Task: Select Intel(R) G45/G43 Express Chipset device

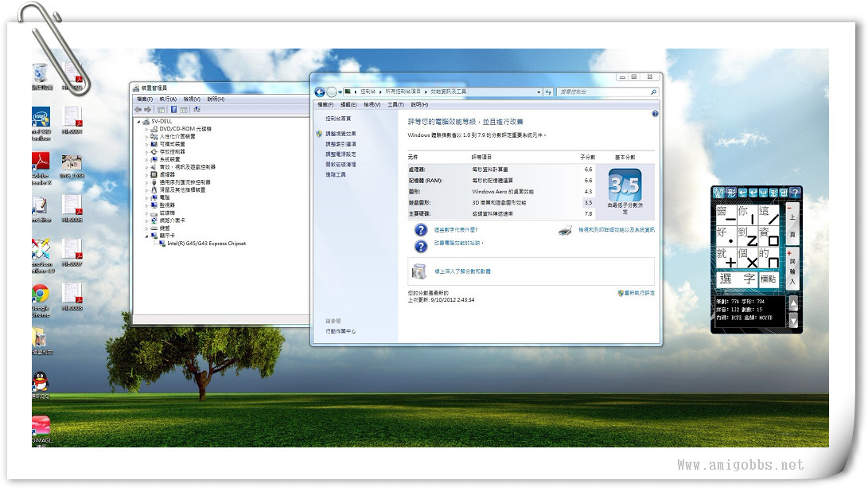Action: point(205,244)
